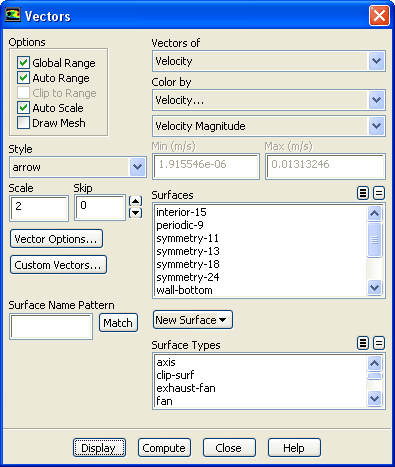Click the Vector Options... button
This screenshot has height=467, width=395.
(56, 239)
